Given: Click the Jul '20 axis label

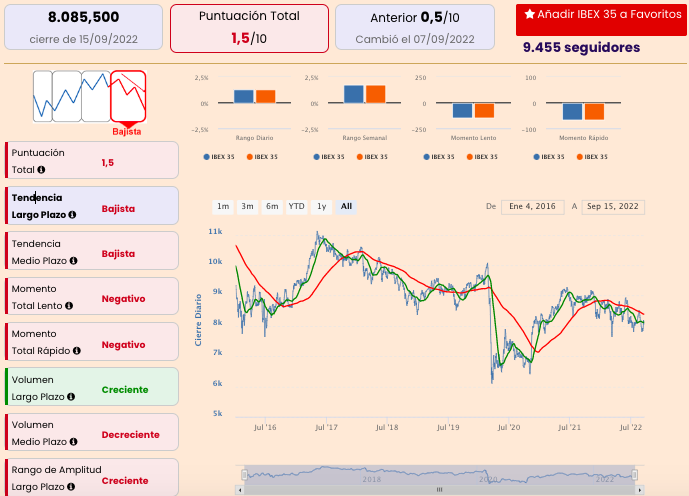Looking at the screenshot, I should pos(509,427).
